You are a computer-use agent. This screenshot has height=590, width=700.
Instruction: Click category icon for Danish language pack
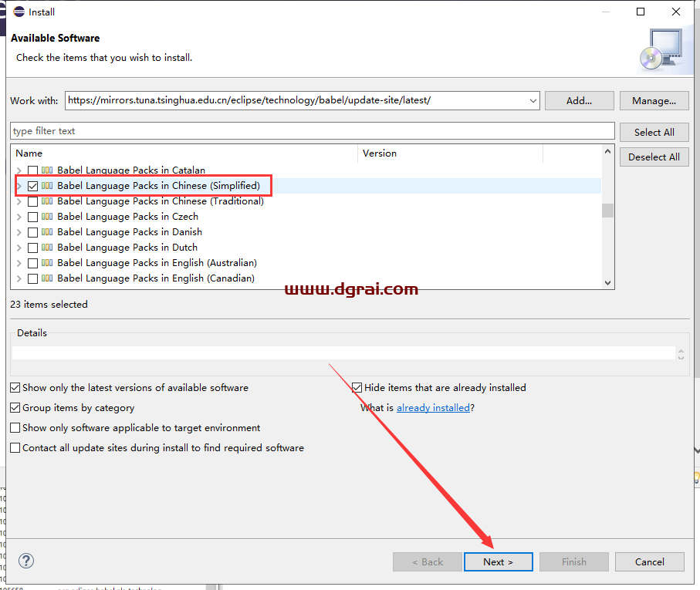point(47,232)
